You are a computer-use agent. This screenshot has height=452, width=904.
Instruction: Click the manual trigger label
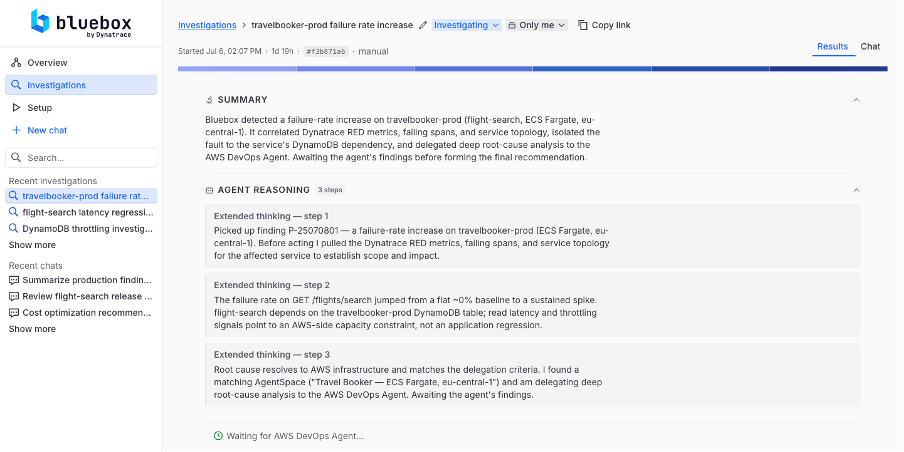374,51
